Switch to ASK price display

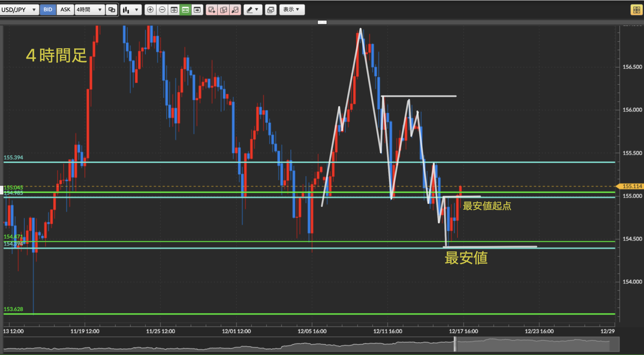click(x=65, y=10)
